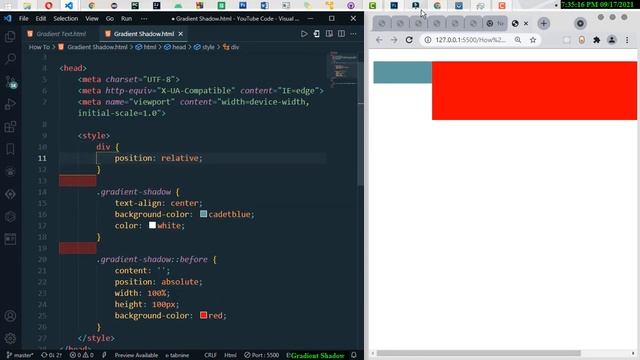Click the head breadcrumb segment
640x360 pixels.
(x=175, y=47)
